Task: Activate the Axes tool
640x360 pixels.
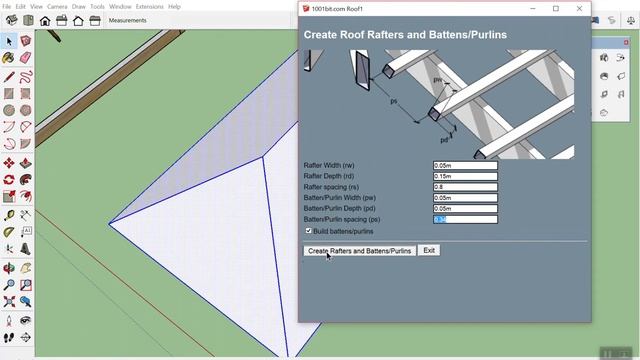Action: pyautogui.click(x=9, y=249)
